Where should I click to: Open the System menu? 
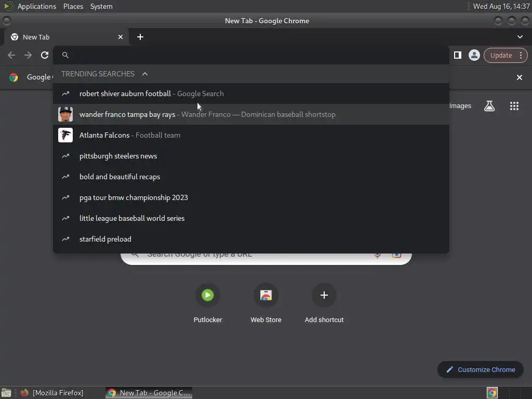pyautogui.click(x=101, y=6)
